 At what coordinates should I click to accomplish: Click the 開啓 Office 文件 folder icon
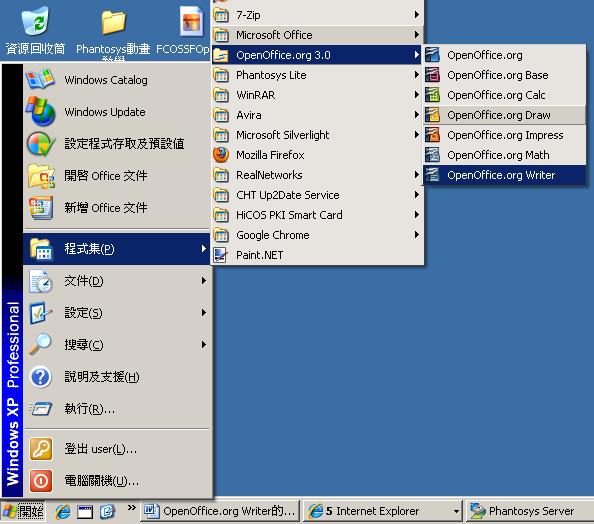point(41,176)
